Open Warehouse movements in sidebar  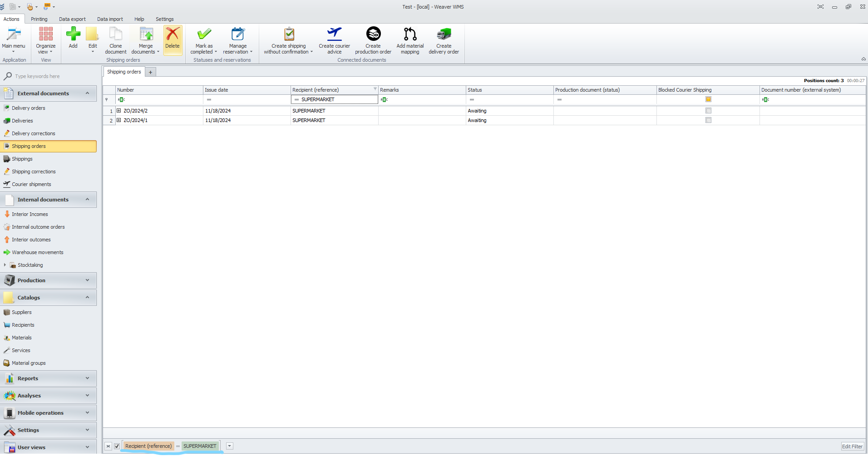pos(37,252)
